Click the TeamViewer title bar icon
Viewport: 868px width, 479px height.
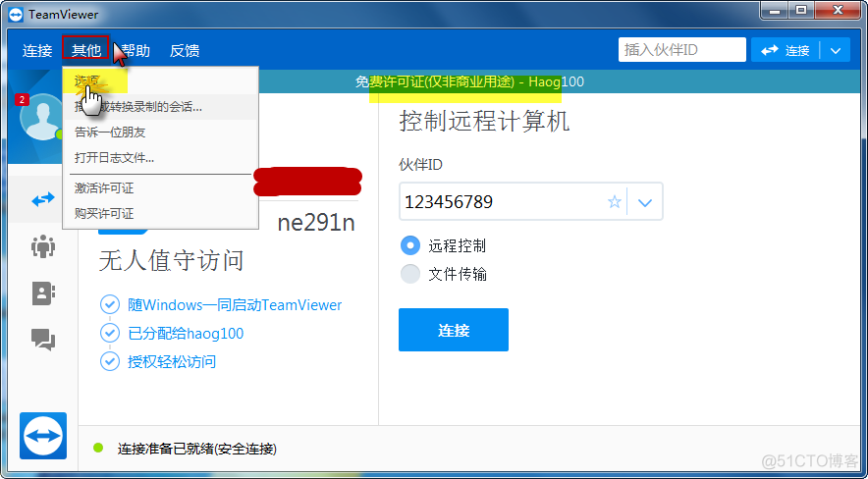click(15, 15)
